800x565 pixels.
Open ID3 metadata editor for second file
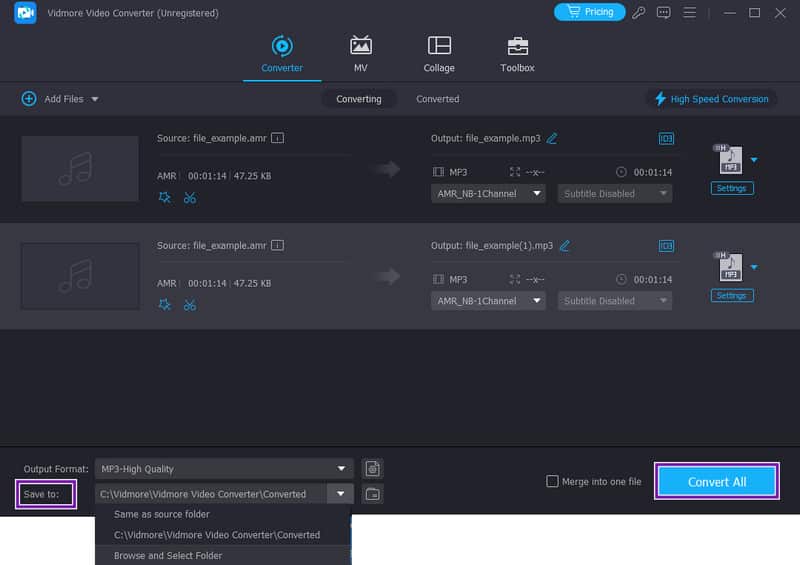[666, 245]
